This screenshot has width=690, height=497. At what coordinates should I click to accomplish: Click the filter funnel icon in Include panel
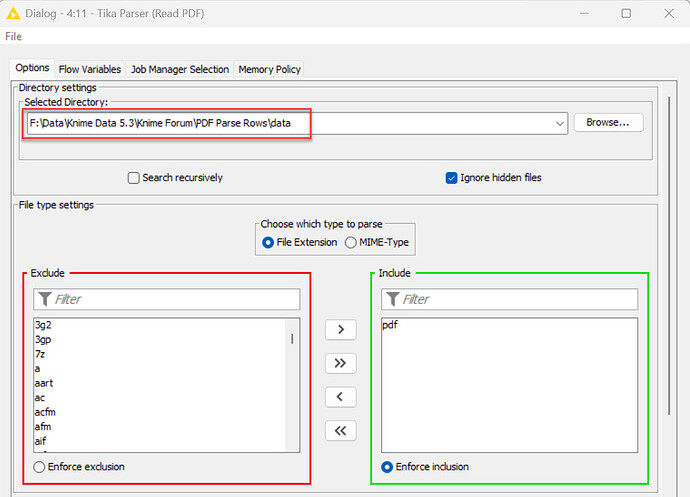point(393,299)
